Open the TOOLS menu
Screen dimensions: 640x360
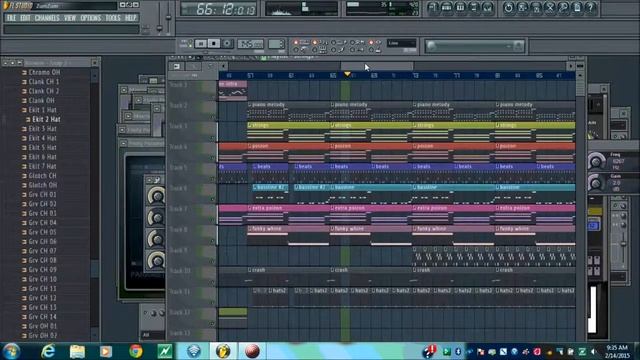pyautogui.click(x=113, y=18)
